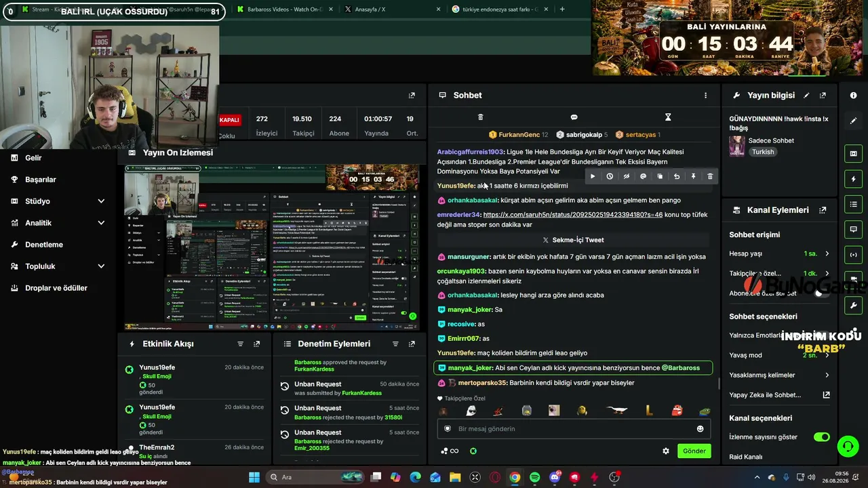Image resolution: width=868 pixels, height=488 pixels.
Task: Expand the Topluluk sidebar menu
Action: click(101, 266)
